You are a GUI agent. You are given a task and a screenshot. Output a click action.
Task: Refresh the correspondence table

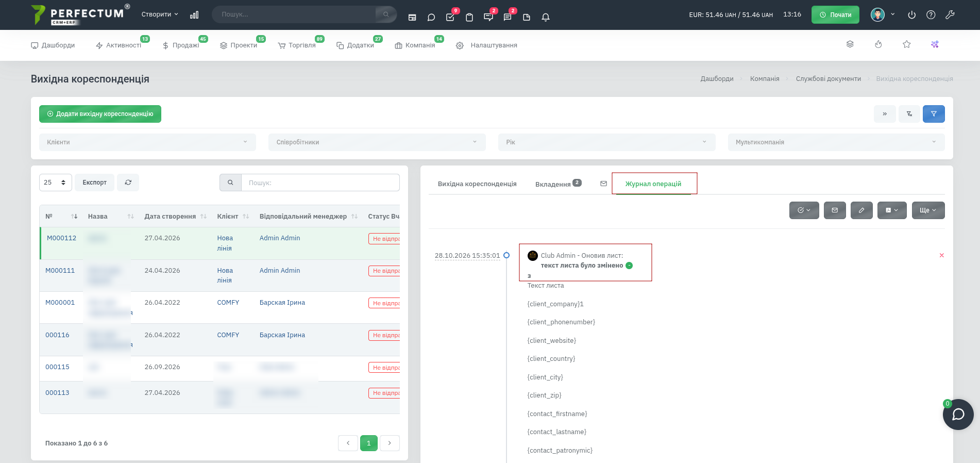pos(128,183)
